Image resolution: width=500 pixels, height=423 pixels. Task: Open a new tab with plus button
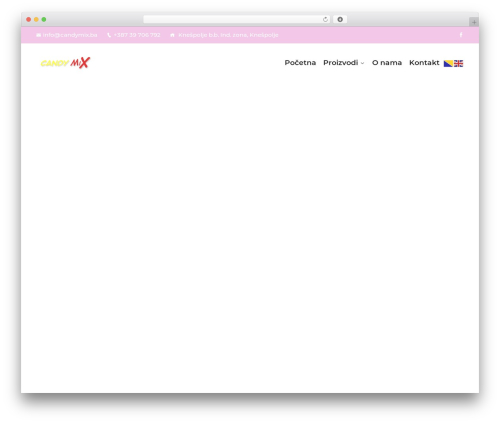474,22
